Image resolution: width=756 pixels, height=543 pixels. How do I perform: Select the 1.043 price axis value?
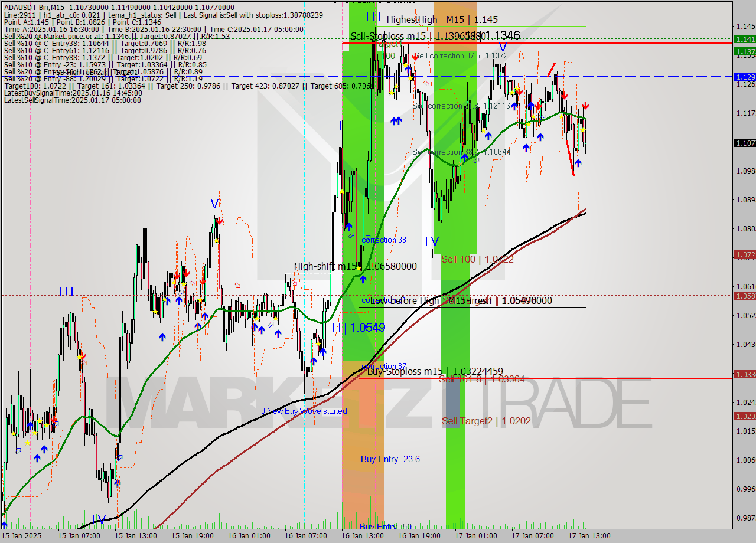(745, 344)
